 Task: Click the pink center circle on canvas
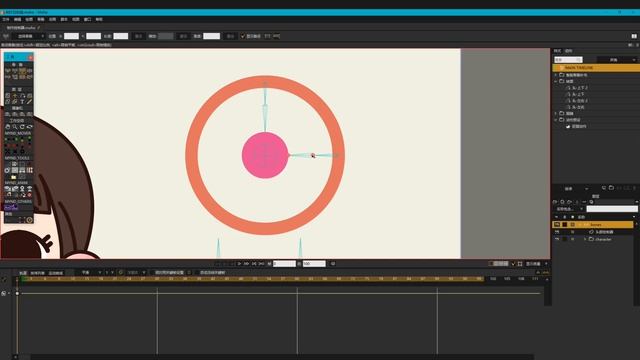[x=265, y=155]
